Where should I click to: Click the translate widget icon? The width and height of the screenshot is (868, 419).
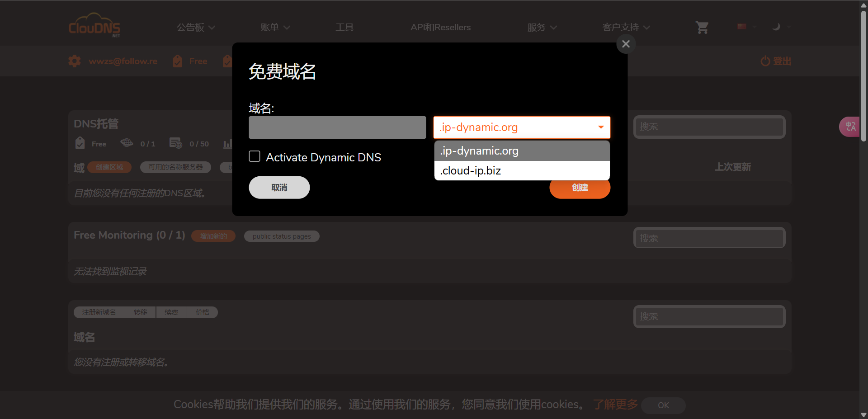850,127
